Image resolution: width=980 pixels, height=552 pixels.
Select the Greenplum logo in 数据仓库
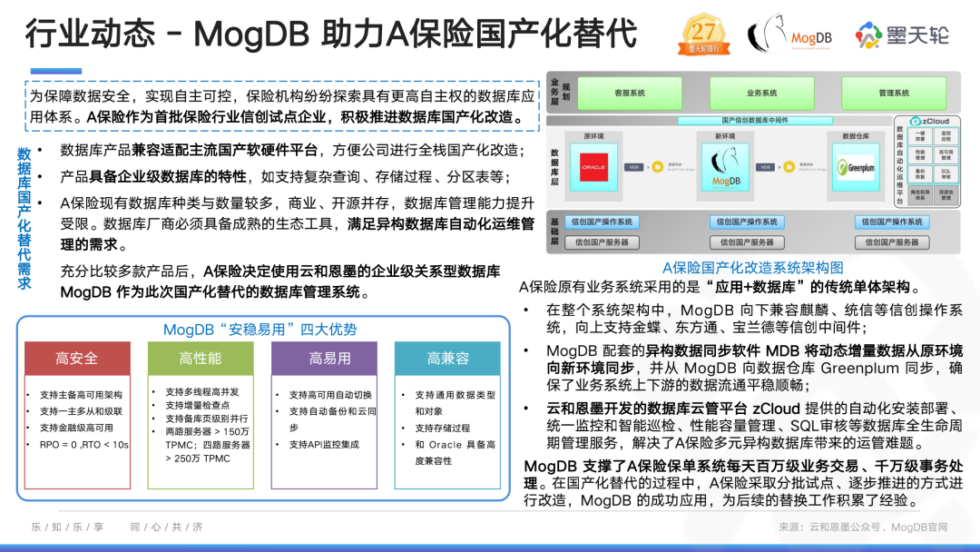857,168
